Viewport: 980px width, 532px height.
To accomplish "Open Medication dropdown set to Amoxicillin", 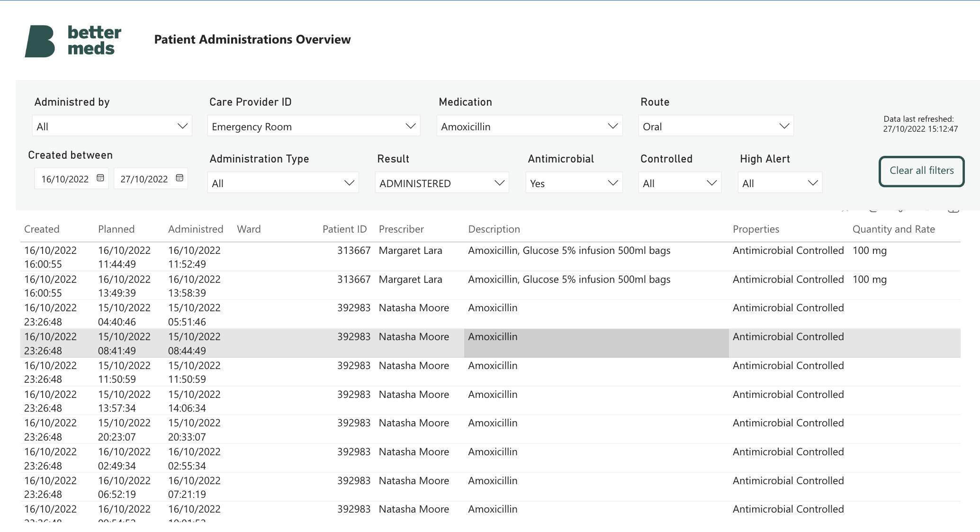I will [530, 126].
